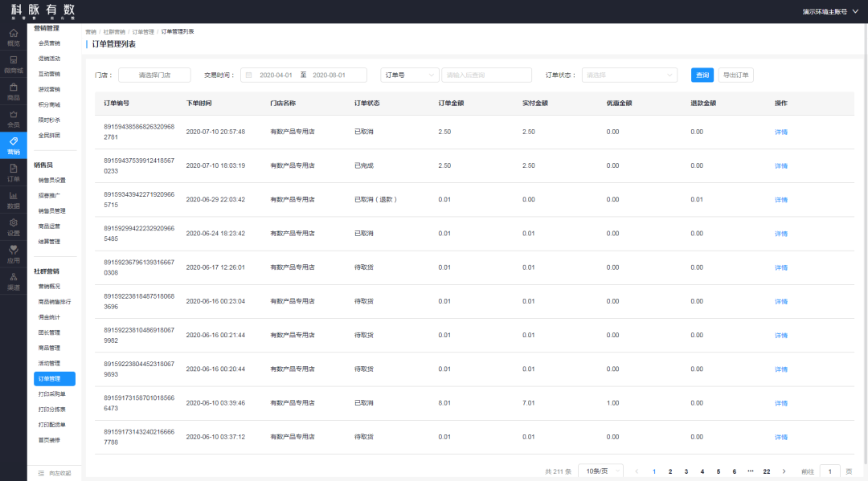Open 详情 for order dated 2020-07-10 20:57:48
This screenshot has height=481, width=868.
pos(781,132)
